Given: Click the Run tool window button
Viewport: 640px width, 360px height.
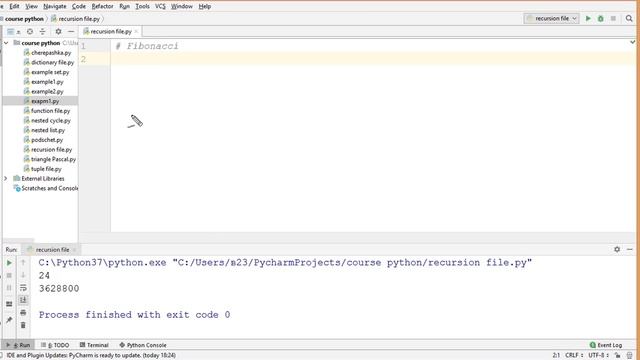Looking at the screenshot, I should 19,345.
